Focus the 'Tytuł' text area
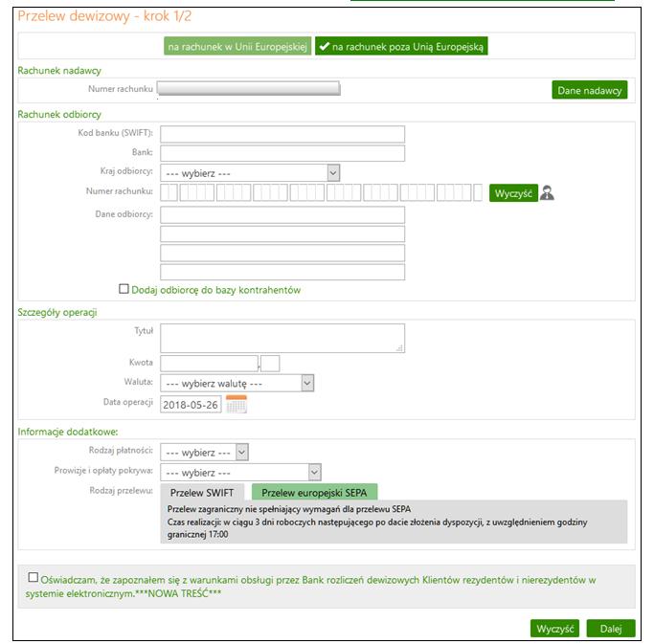 (x=282, y=338)
